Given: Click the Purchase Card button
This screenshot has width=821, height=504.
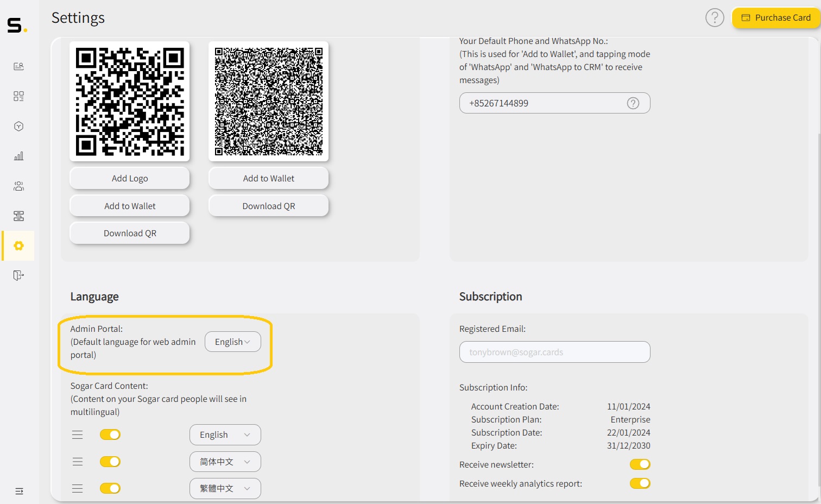Looking at the screenshot, I should coord(776,18).
